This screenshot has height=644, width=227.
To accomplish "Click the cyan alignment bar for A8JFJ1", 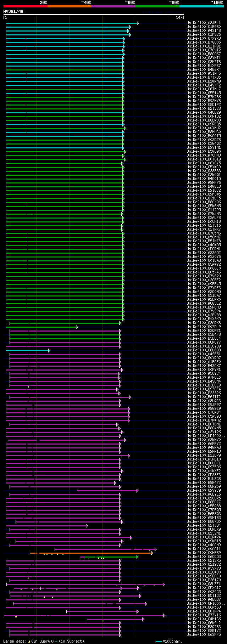I will coord(72,23).
